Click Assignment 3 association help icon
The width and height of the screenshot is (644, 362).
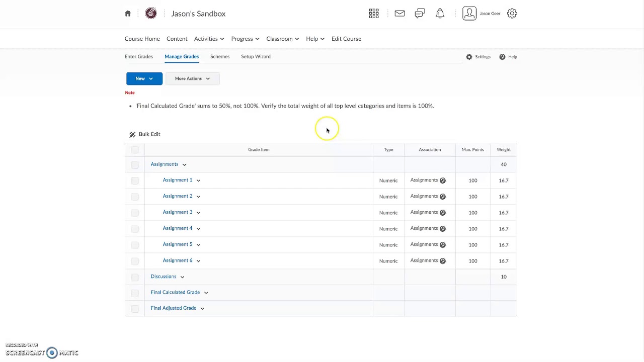(443, 212)
